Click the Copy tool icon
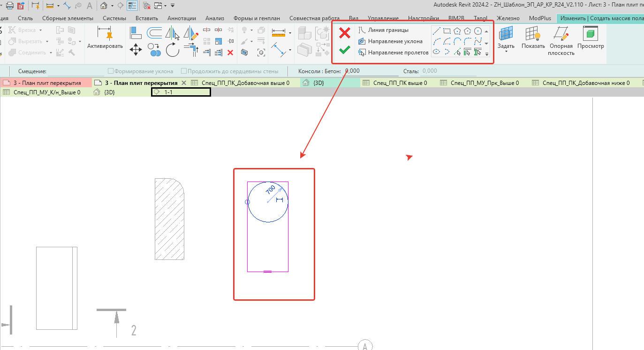This screenshot has height=350, width=644. (x=154, y=49)
